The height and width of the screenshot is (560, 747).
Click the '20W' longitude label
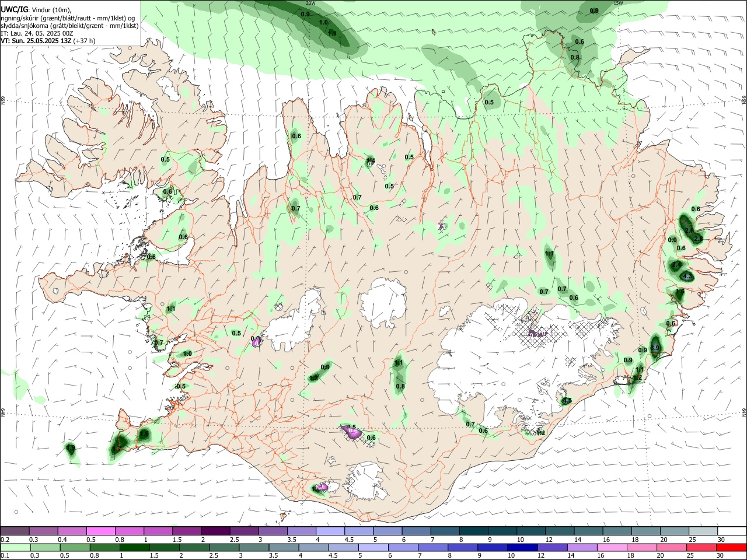click(310, 3)
